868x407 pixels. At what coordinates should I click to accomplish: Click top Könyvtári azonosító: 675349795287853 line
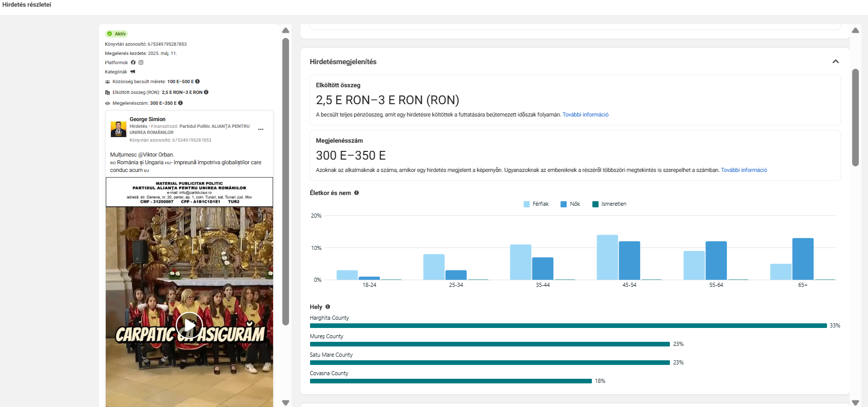(146, 44)
